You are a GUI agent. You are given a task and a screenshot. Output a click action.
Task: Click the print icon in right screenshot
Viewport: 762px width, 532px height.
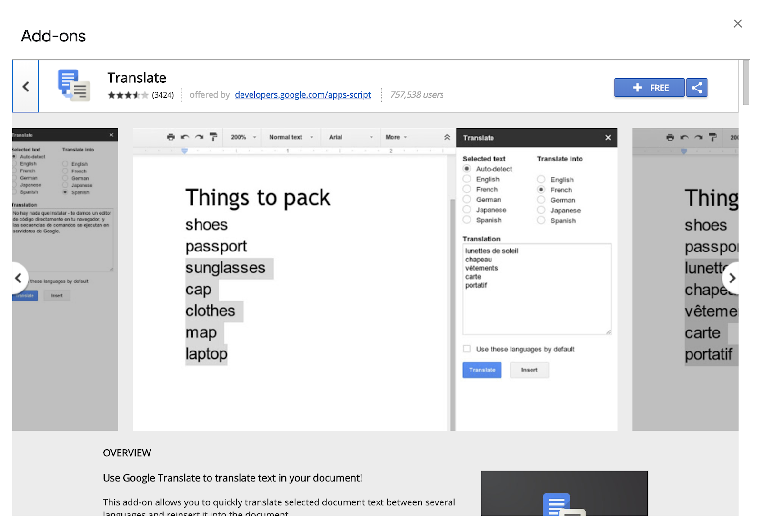tap(670, 138)
